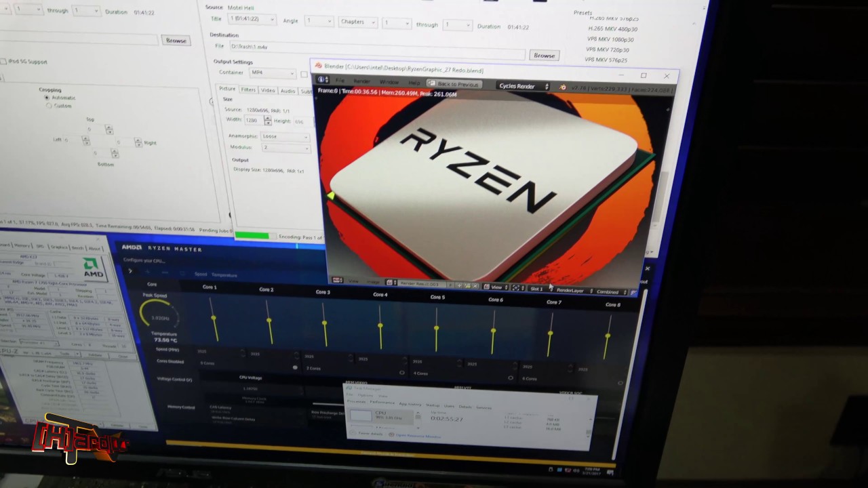Click the arrow icon under Configure your CPU
Screen dimensions: 868x488
pos(130,270)
